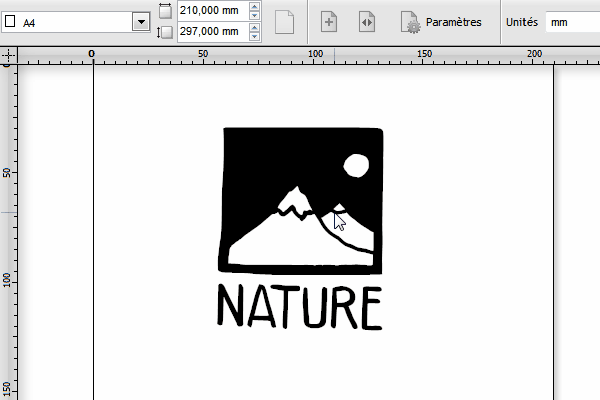Decrease page width with down arrow
The image size is (600, 400).
point(254,15)
